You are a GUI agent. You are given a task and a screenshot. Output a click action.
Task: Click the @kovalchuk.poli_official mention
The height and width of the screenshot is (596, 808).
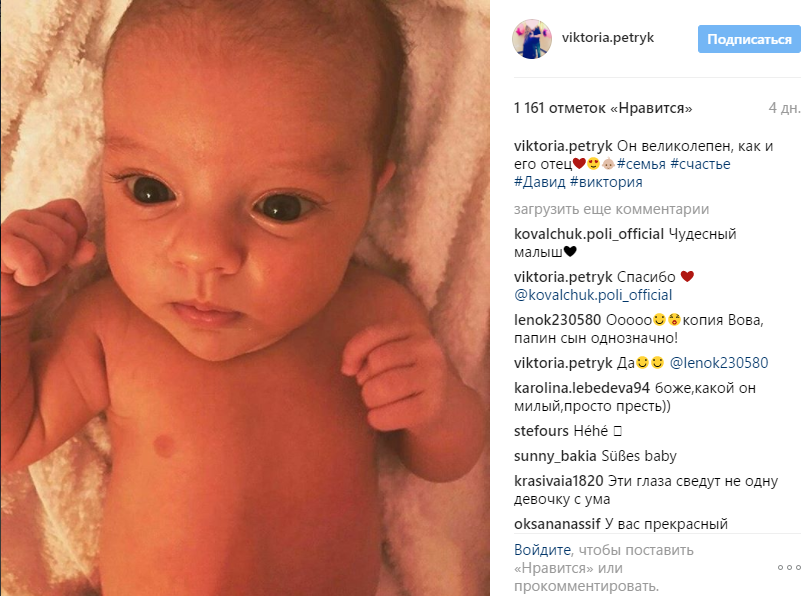593,295
